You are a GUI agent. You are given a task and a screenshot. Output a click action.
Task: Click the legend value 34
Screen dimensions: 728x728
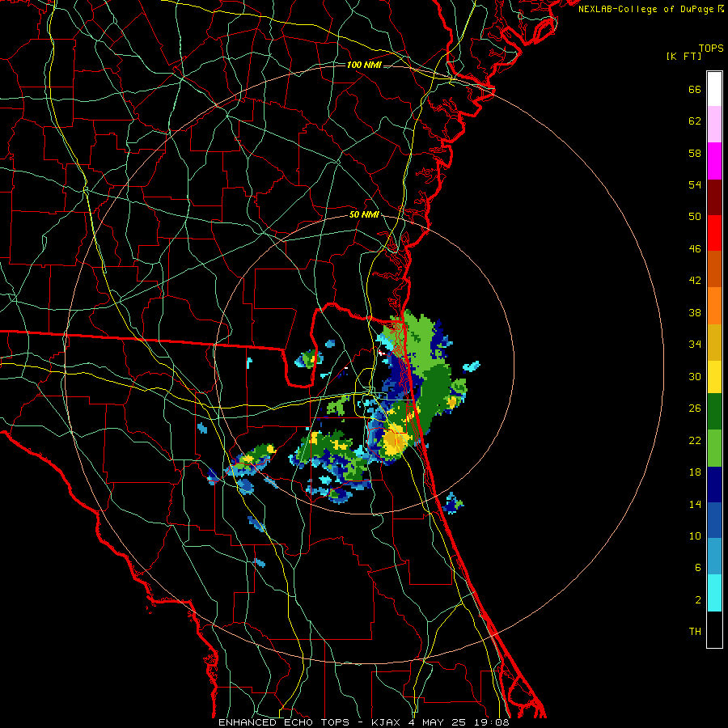[x=695, y=345]
